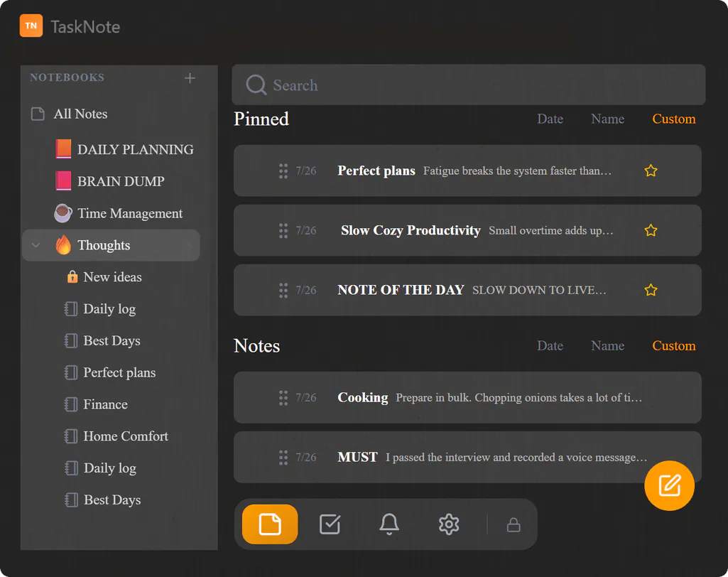The width and height of the screenshot is (728, 577).
Task: Click the Time Management coffee cup icon
Action: click(63, 212)
